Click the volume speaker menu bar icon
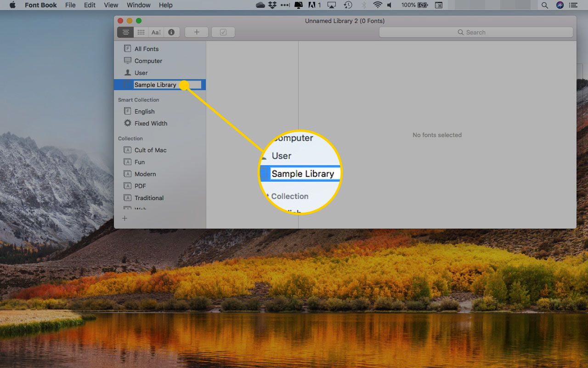 pos(390,5)
